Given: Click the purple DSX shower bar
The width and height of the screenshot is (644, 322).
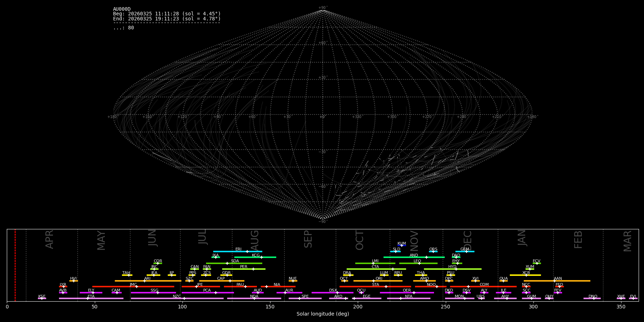Looking at the screenshot, I should [332, 293].
